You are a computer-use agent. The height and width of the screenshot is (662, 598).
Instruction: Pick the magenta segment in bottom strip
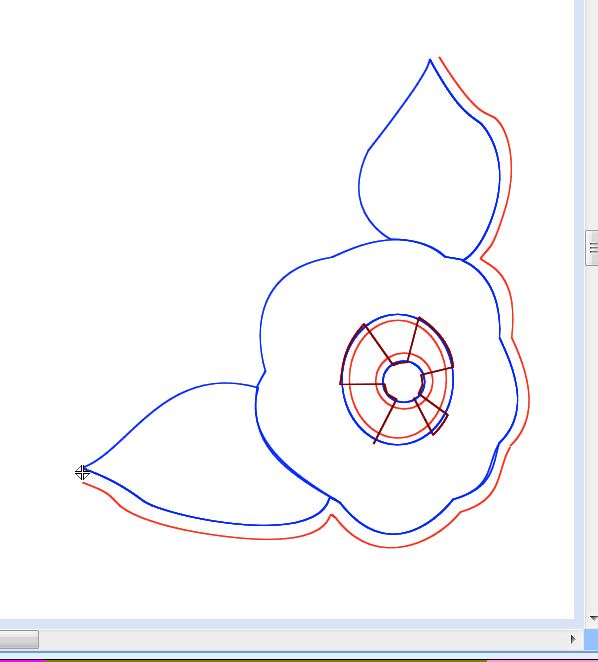pos(21,660)
